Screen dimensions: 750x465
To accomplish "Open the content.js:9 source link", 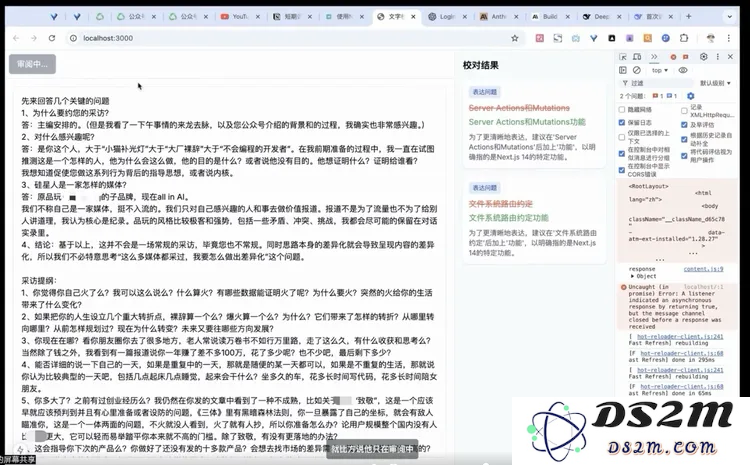I will (x=703, y=269).
